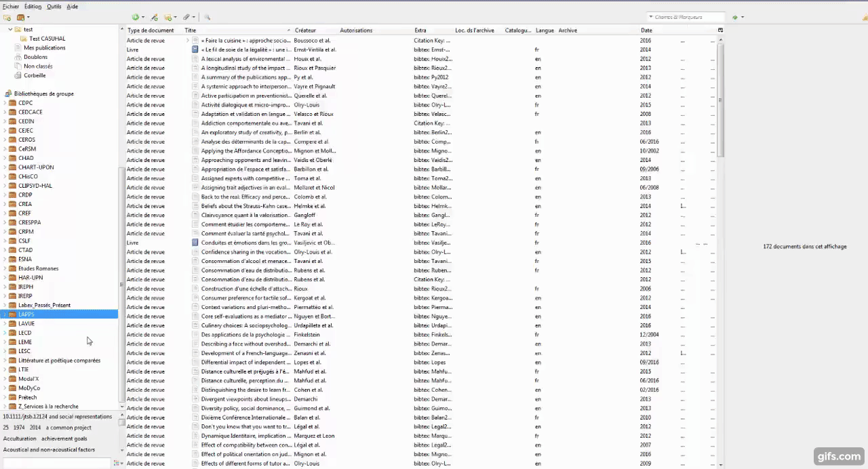The height and width of the screenshot is (469, 868).
Task: Expand the Études Romanes group library
Action: tap(5, 268)
